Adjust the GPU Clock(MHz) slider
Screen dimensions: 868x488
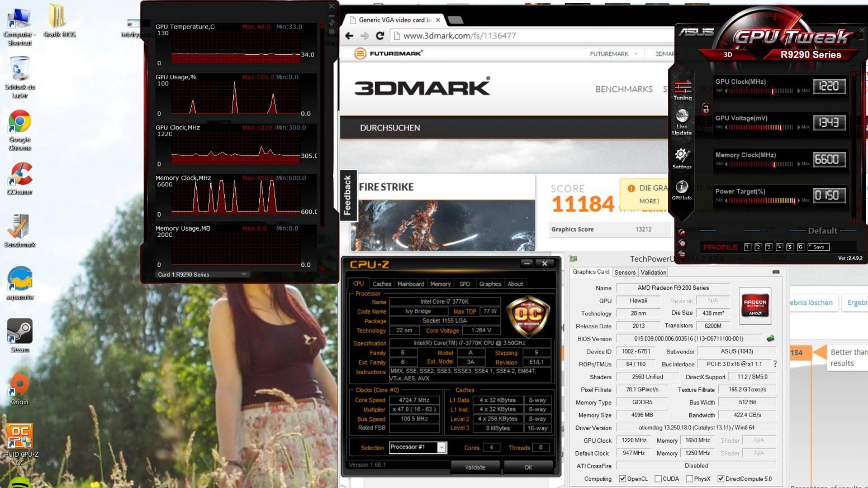761,90
